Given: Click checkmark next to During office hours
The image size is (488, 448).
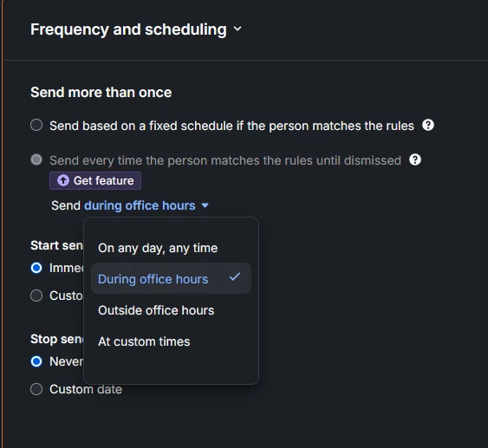Looking at the screenshot, I should coord(235,277).
